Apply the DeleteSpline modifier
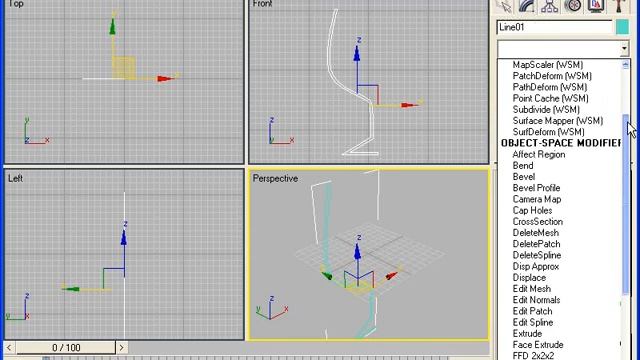This screenshot has width=640, height=360. pos(537,255)
